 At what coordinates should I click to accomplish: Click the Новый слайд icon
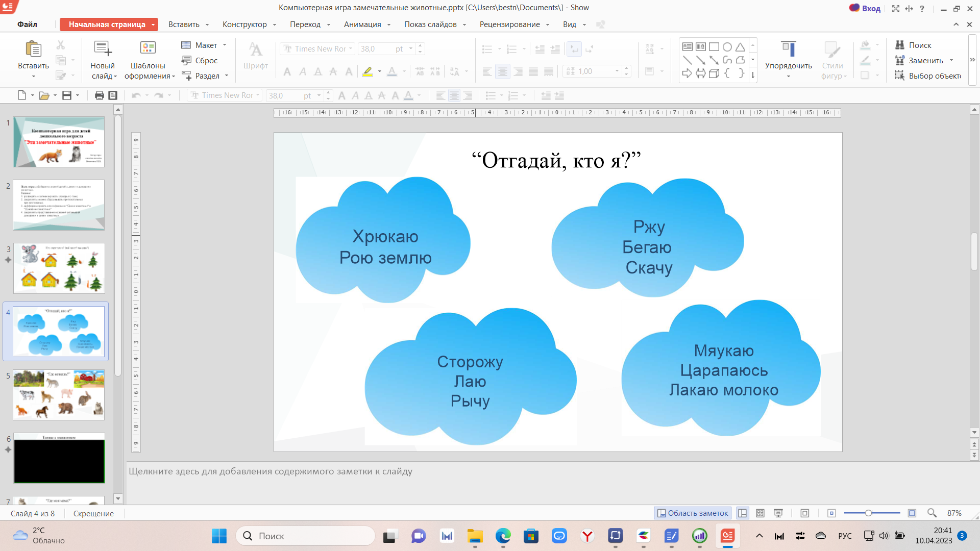tap(103, 49)
